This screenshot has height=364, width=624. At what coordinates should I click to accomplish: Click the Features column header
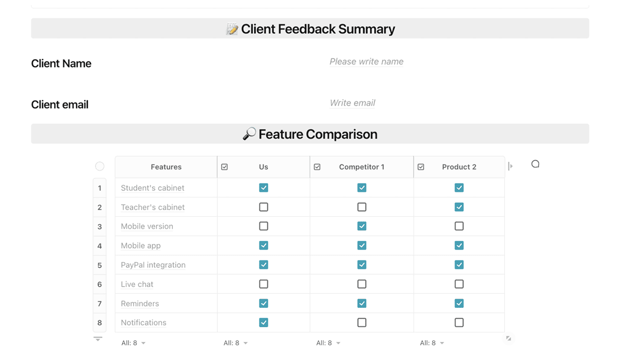[166, 167]
